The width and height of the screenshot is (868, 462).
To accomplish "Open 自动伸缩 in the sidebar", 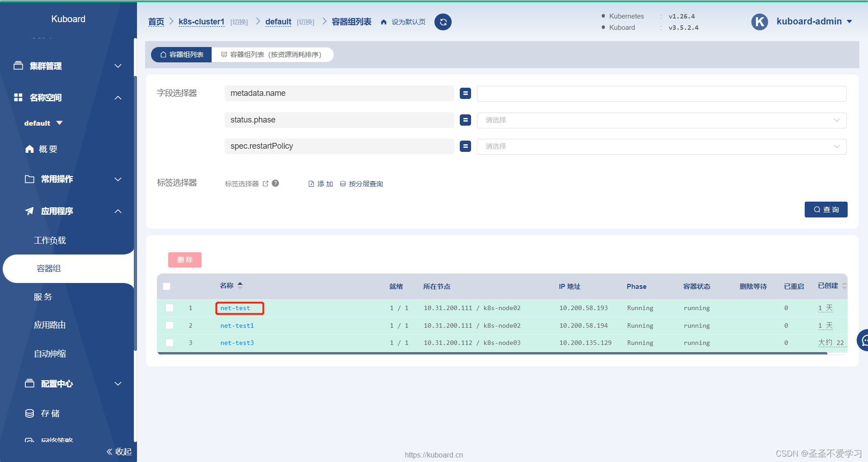I will (x=50, y=354).
